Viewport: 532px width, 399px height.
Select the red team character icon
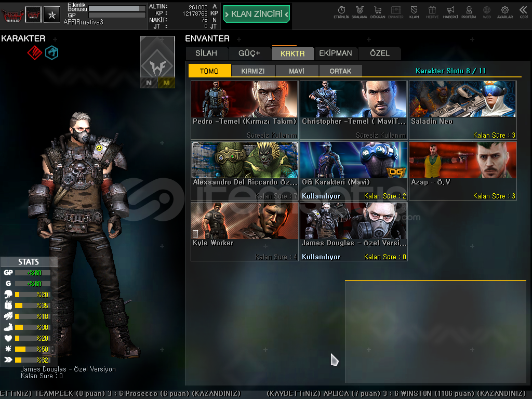[35, 52]
